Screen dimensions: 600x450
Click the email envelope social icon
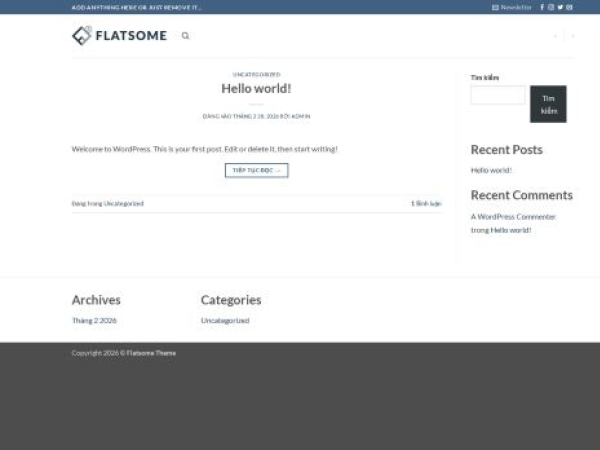(569, 7)
